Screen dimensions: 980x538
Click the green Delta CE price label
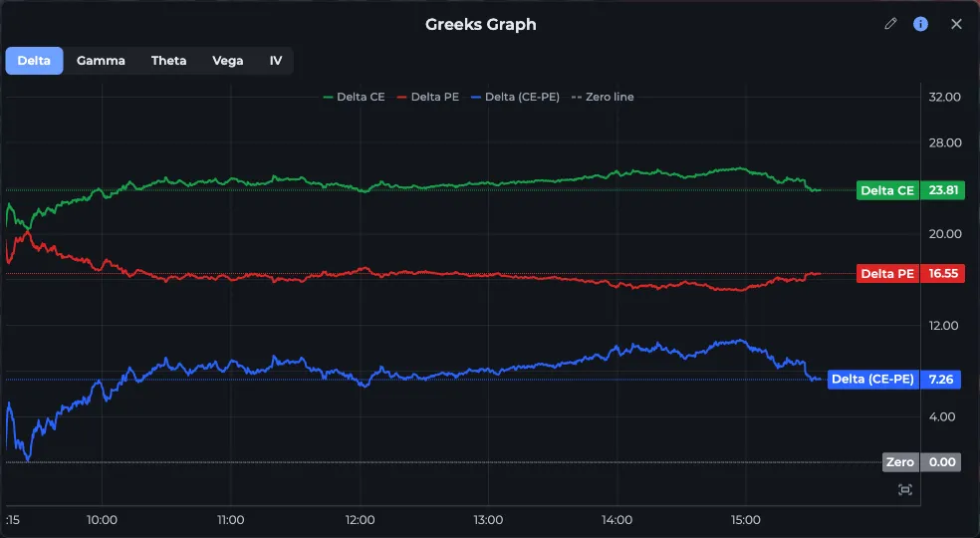(x=887, y=190)
